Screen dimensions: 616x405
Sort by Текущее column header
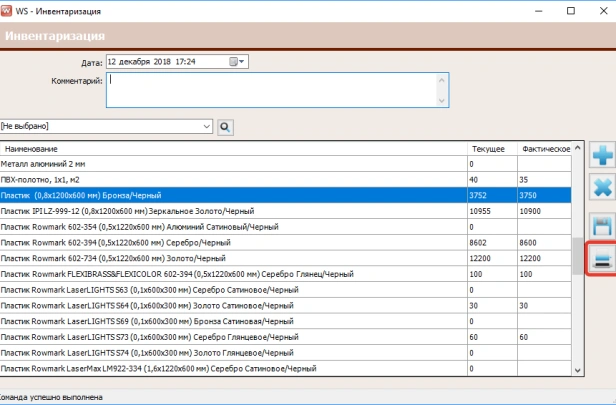pos(490,148)
